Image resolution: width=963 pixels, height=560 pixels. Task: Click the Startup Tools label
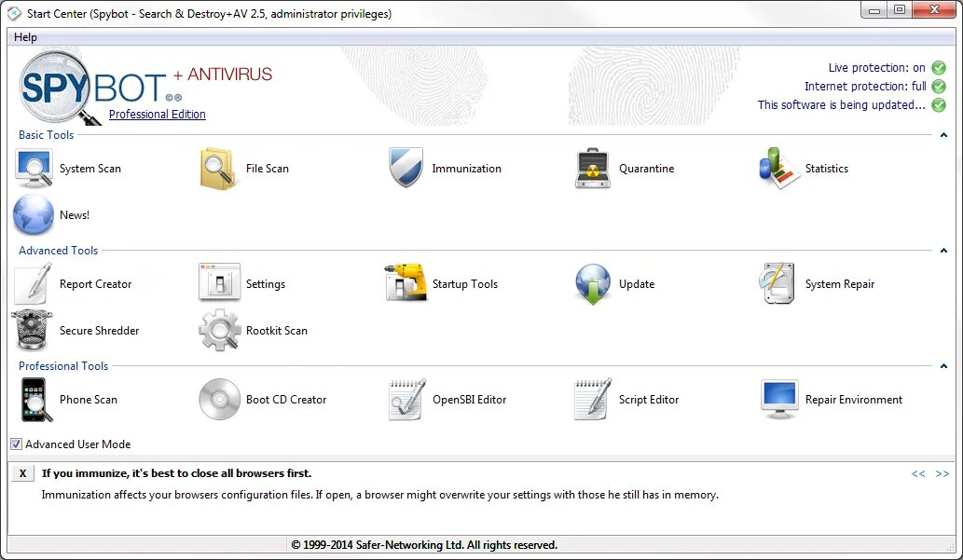[465, 283]
